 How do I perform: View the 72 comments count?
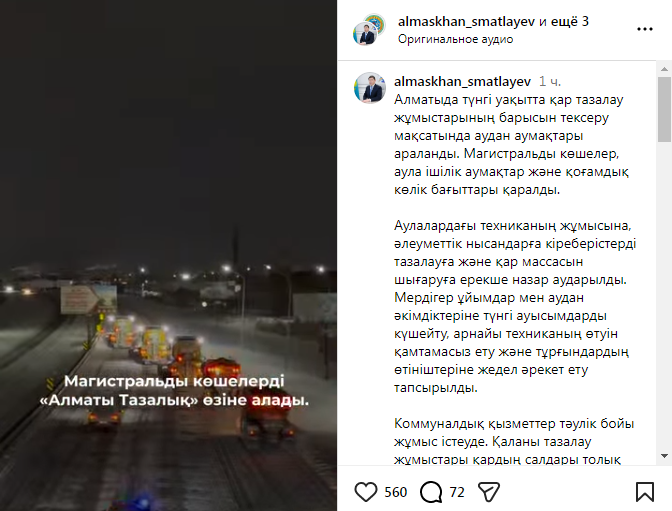pos(457,492)
